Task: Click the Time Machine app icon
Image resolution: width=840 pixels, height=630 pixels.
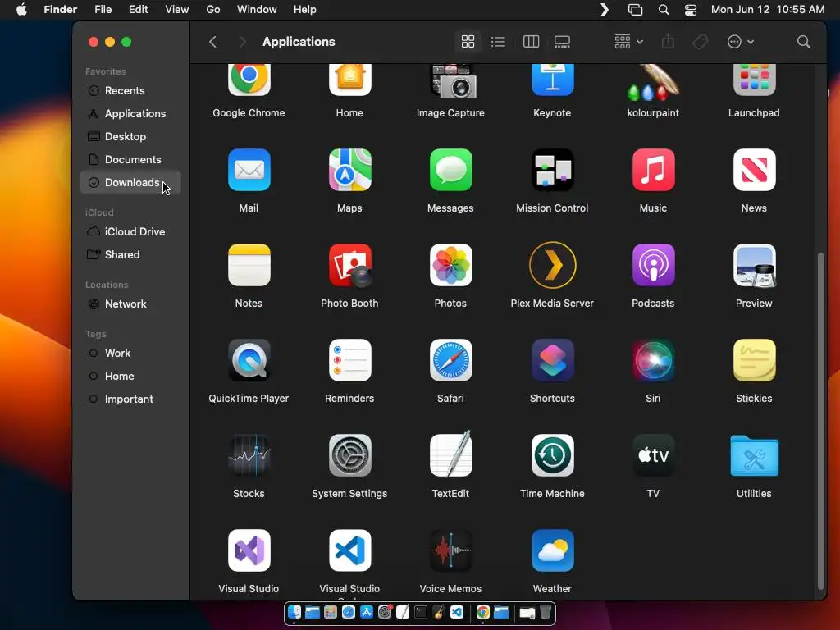Action: [552, 455]
